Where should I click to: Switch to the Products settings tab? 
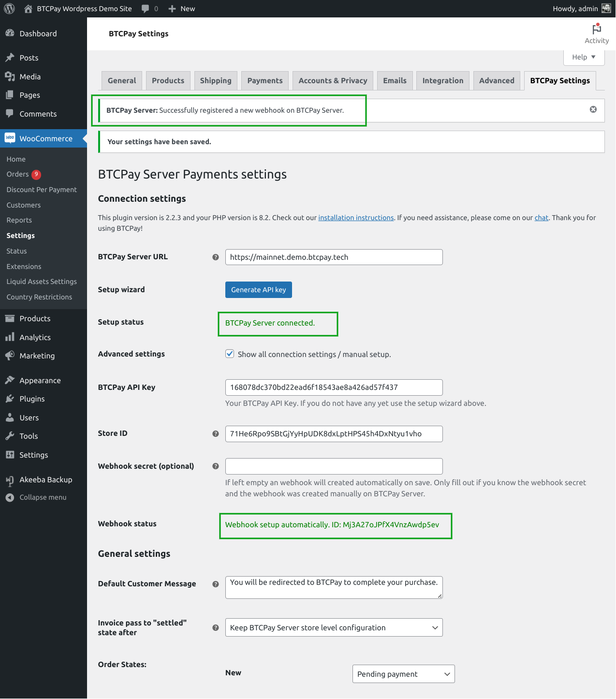click(x=168, y=80)
